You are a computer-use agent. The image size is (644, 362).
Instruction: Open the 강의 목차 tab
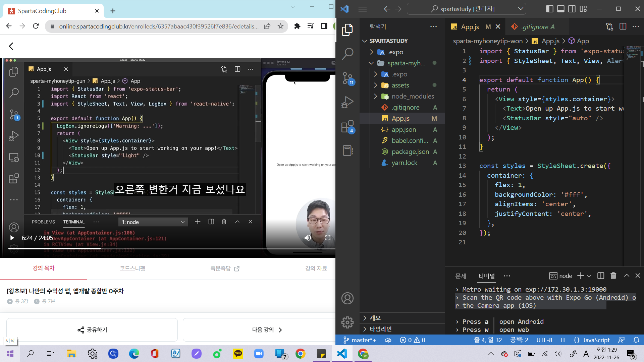coord(44,268)
